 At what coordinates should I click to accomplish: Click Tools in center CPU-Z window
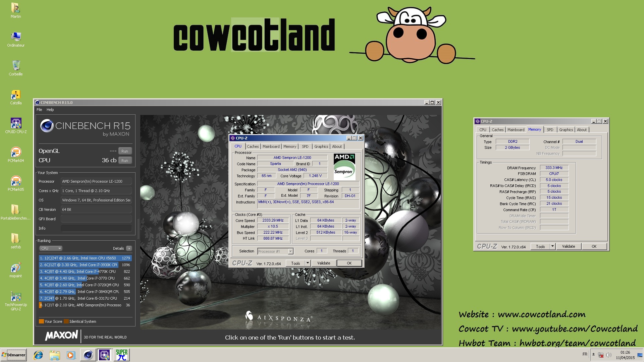[x=296, y=263]
